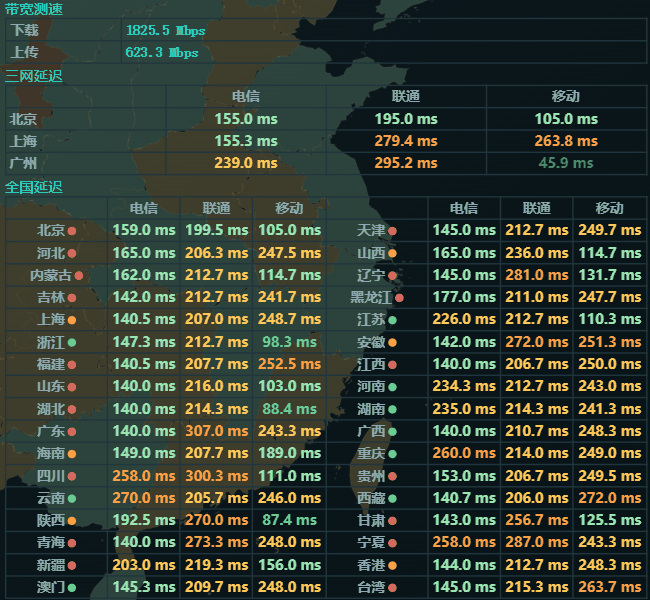Click the green status dot beside 湖南
Viewport: 650px width, 600px height.
pos(392,409)
